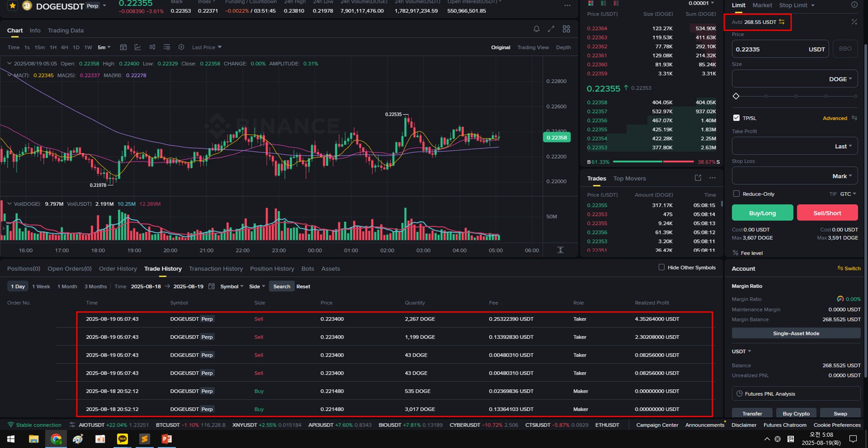Screen dimensions: 868x448
Task: Open the Windows Start menu
Action: (11, 439)
